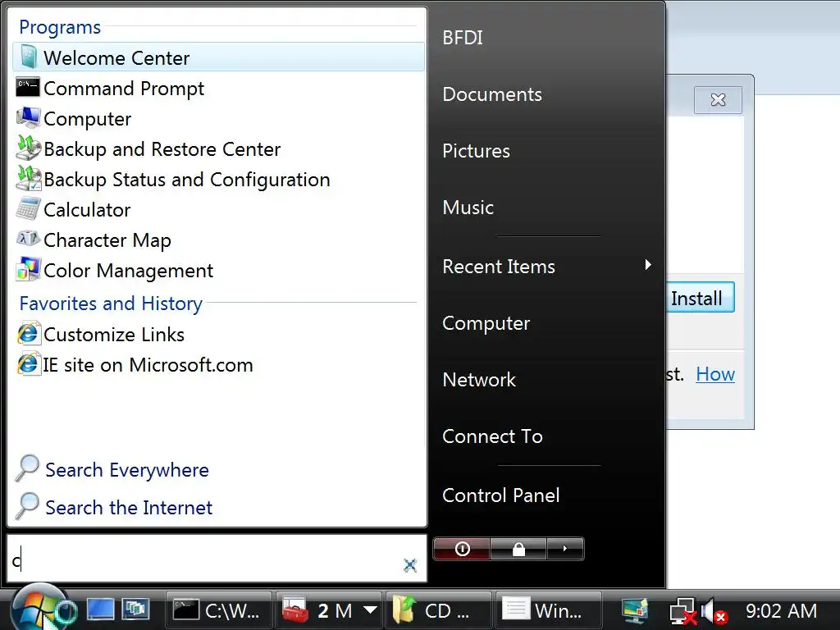The image size is (840, 630).
Task: Click the How link in background dialog
Action: point(715,374)
